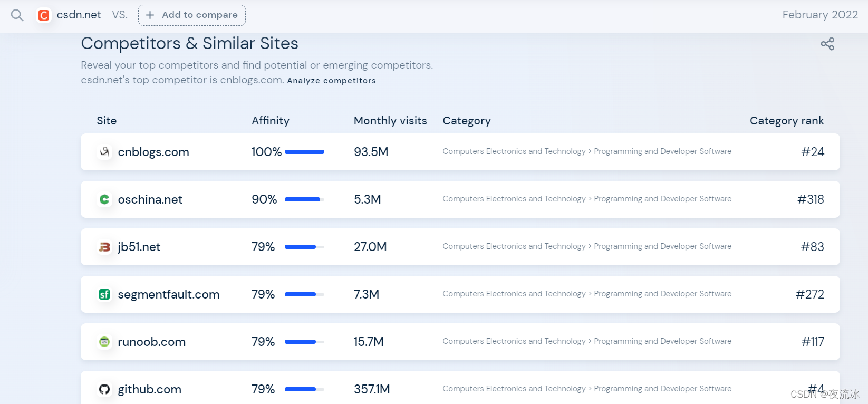Click the cnblogs.com 100% affinity bar
Screen dimensions: 868x404
[304, 152]
